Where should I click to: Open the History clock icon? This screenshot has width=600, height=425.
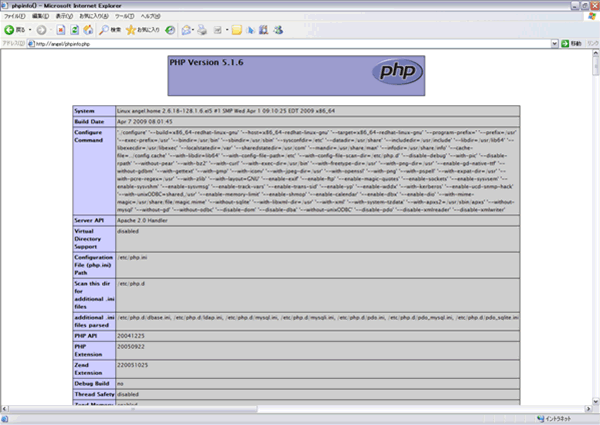point(170,30)
